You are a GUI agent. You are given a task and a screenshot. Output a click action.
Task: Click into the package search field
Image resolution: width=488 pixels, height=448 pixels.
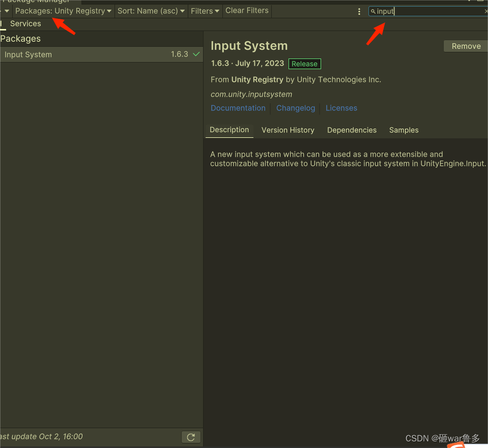click(x=429, y=12)
